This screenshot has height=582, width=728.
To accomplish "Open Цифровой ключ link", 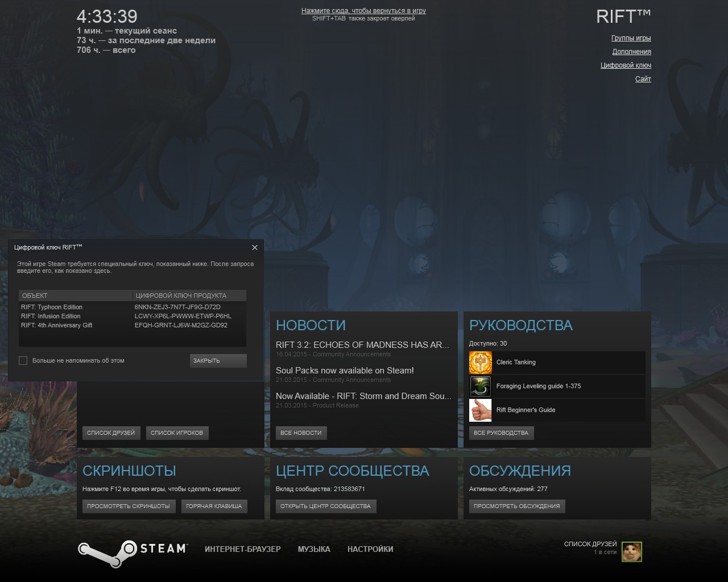I will pos(626,65).
